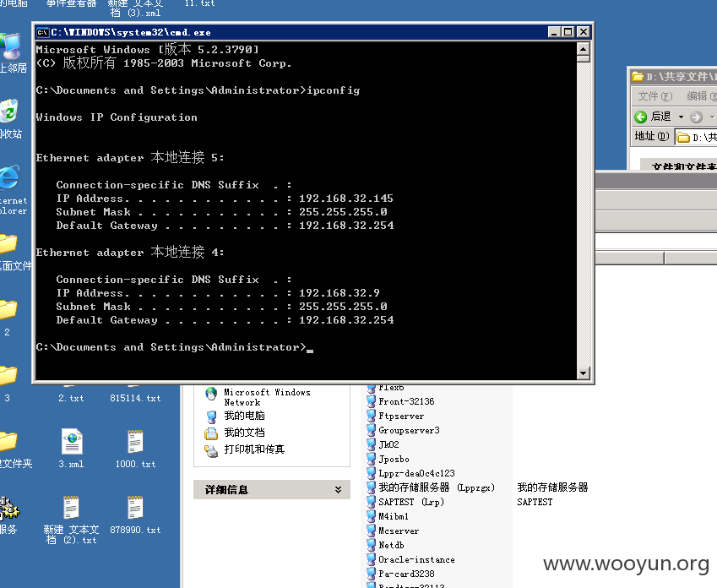Open the 服务 services desktop icon
This screenshot has width=717, height=588.
click(x=9, y=509)
